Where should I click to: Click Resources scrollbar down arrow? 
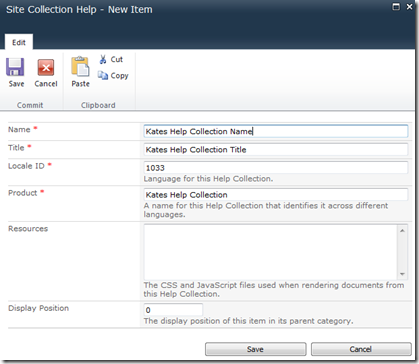(x=402, y=274)
